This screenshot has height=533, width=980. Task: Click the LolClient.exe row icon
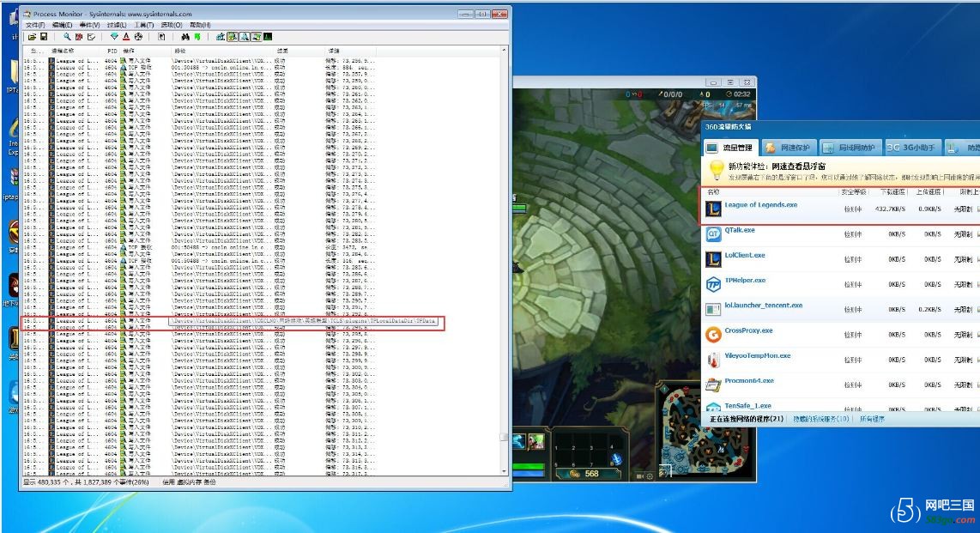point(713,258)
